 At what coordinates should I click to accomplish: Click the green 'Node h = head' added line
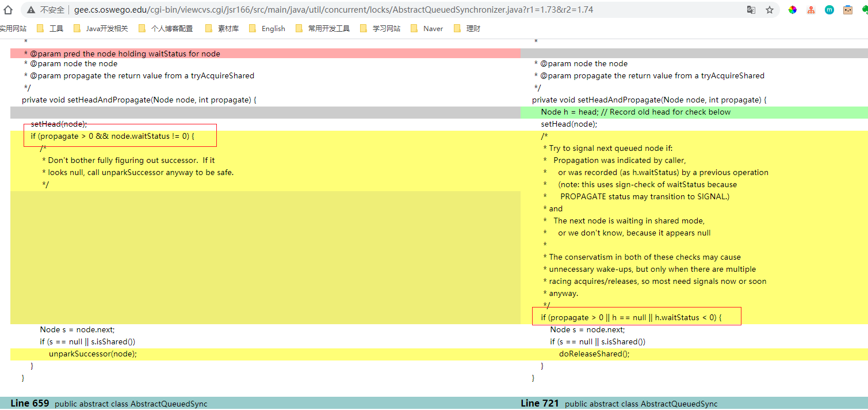pyautogui.click(x=636, y=112)
